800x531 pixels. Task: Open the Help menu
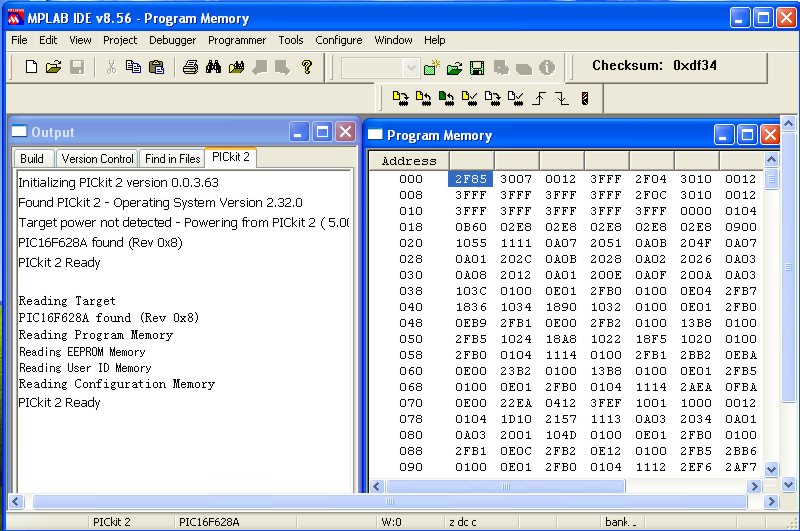point(435,40)
